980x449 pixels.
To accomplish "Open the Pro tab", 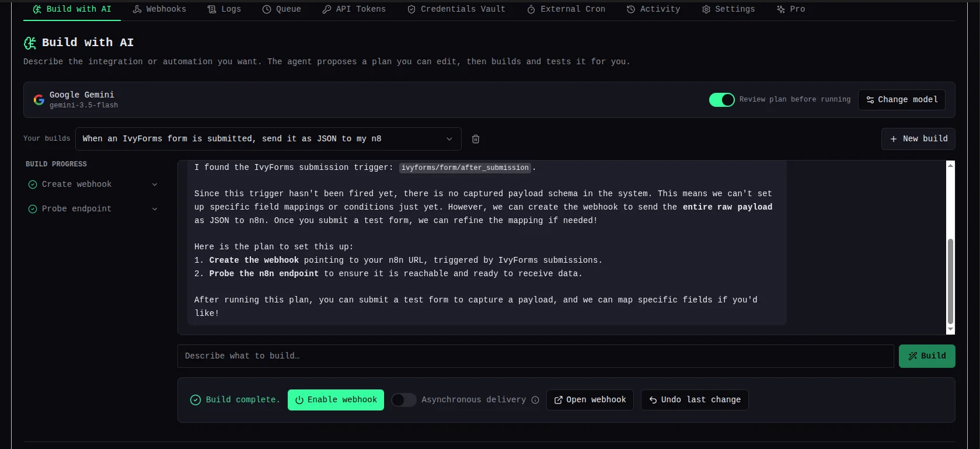I will pyautogui.click(x=790, y=9).
